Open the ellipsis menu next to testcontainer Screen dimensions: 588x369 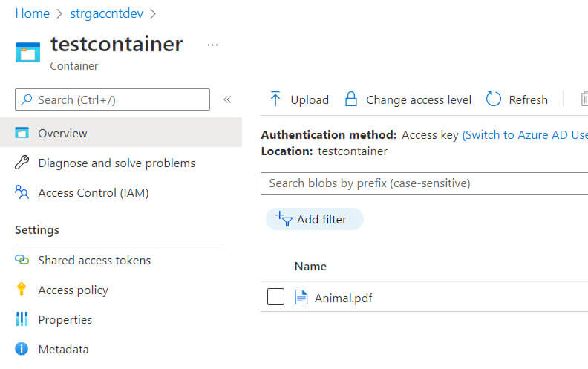pyautogui.click(x=213, y=45)
